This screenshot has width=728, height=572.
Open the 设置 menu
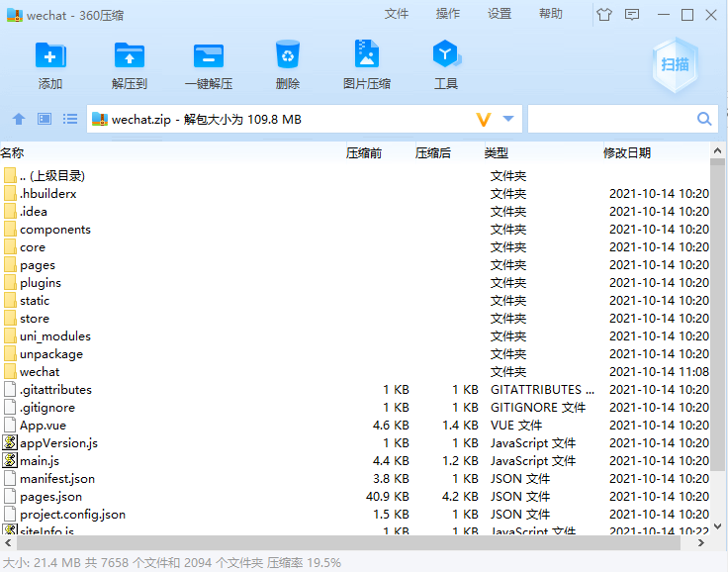(500, 14)
